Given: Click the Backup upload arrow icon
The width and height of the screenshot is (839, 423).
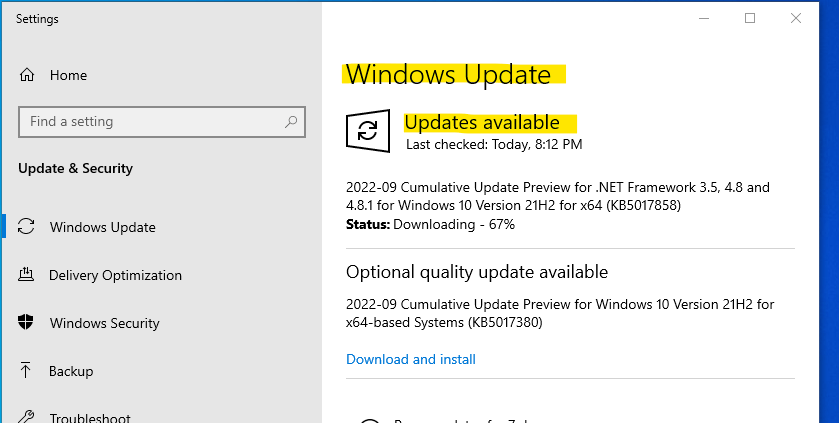Looking at the screenshot, I should (27, 371).
